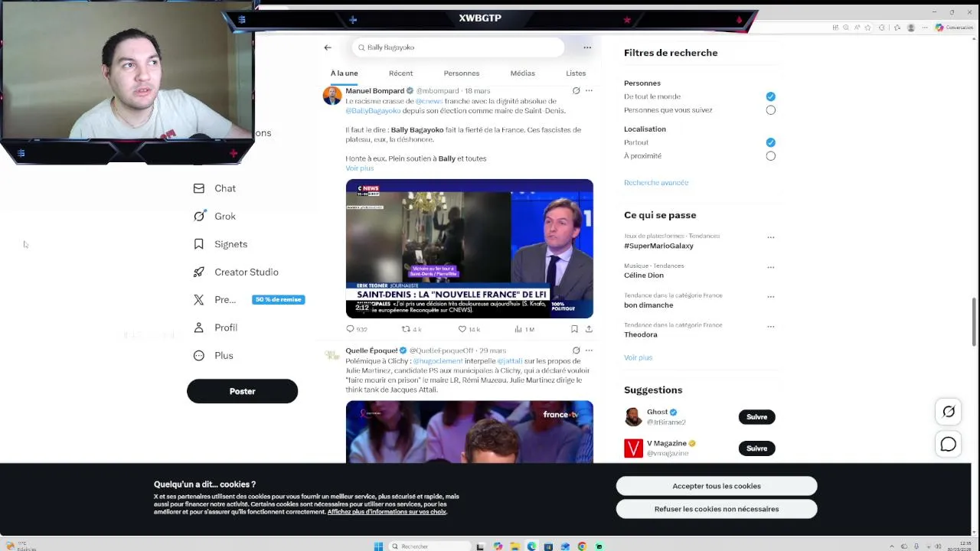Open the Copilot Conversation button in browser
The height and width of the screenshot is (551, 980).
click(x=954, y=28)
